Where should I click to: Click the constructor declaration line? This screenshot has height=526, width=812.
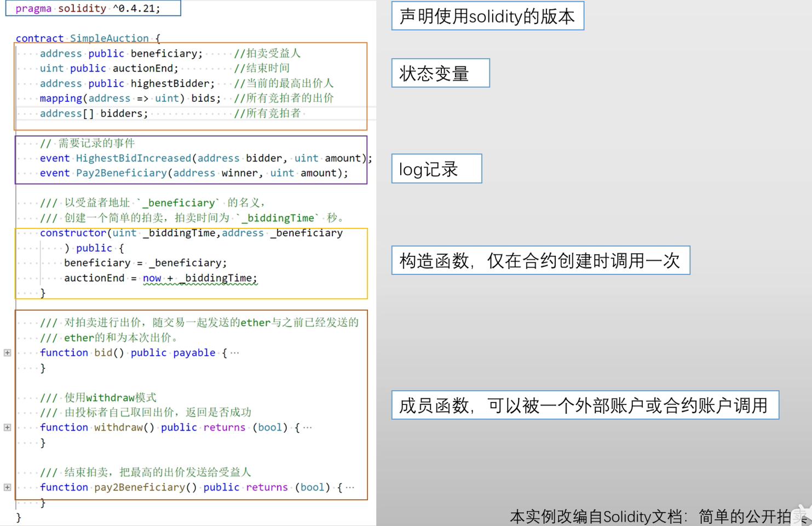pos(191,233)
